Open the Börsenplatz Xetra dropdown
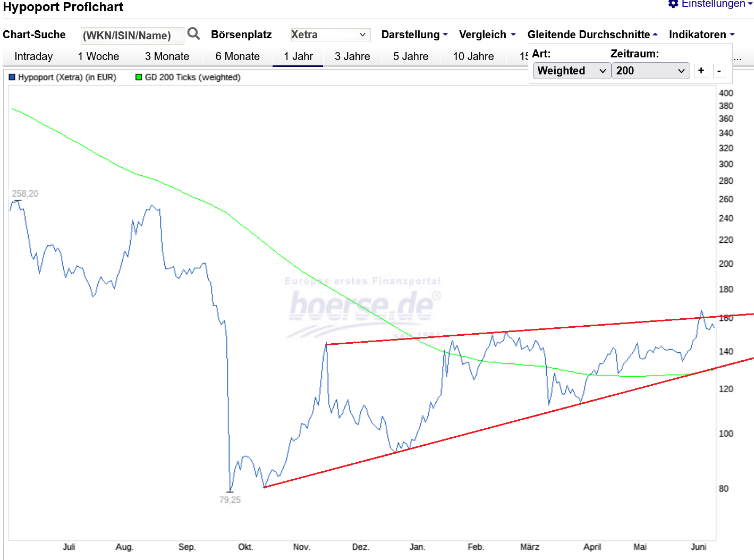 pyautogui.click(x=329, y=35)
